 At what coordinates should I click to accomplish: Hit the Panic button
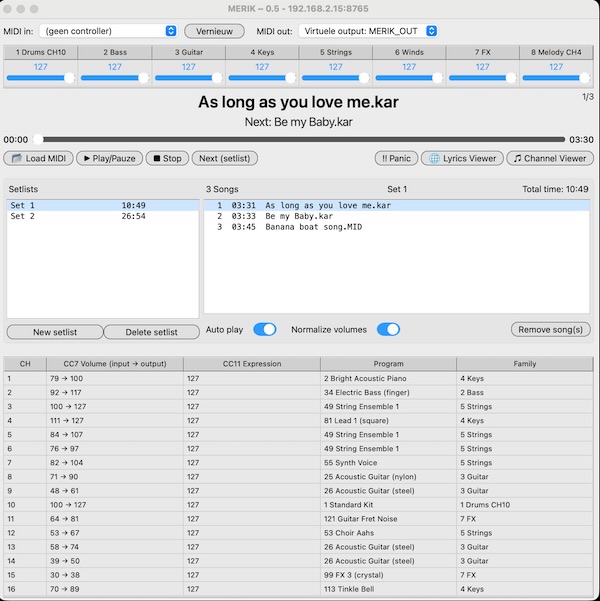(x=396, y=158)
